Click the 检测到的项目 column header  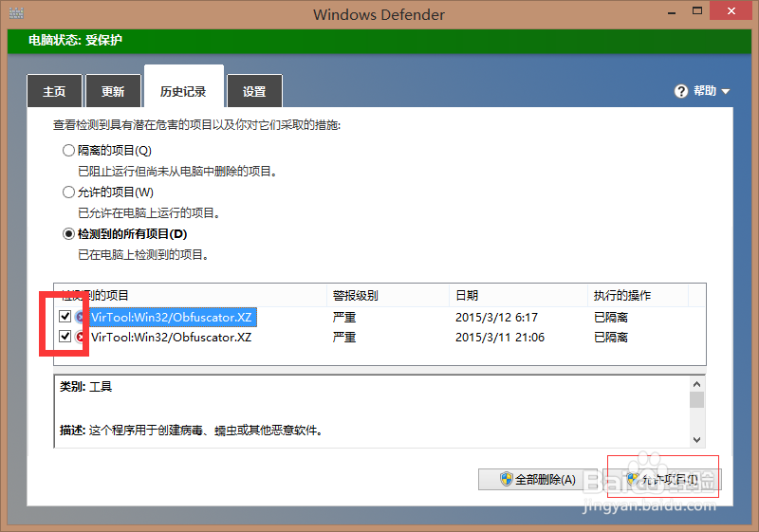tap(191, 296)
